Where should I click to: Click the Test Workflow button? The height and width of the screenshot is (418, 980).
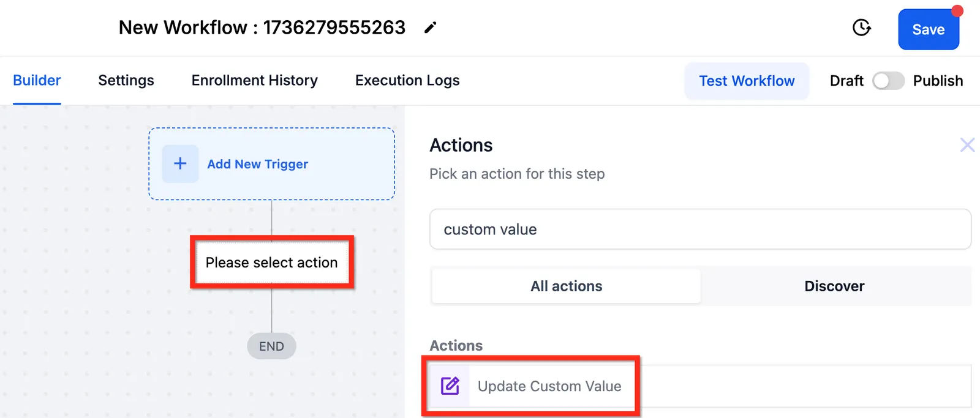click(x=747, y=81)
